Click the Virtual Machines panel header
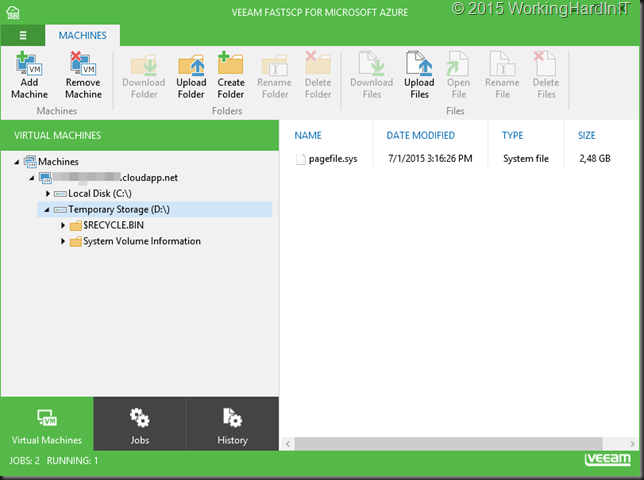644x480 pixels. click(140, 136)
